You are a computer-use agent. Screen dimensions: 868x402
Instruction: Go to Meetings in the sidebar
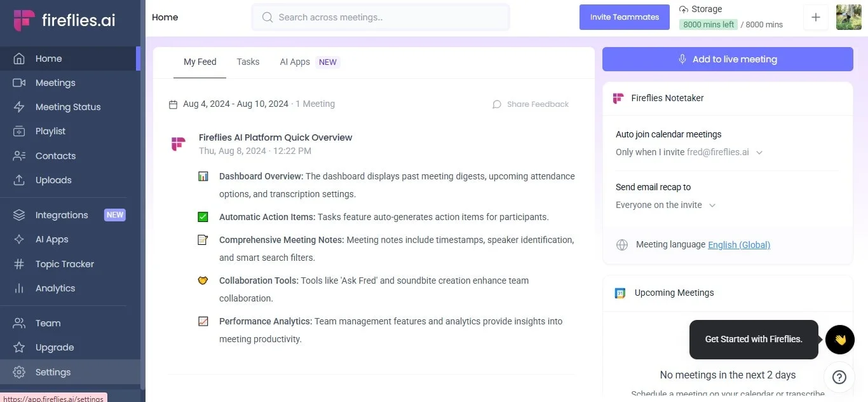pyautogui.click(x=70, y=83)
